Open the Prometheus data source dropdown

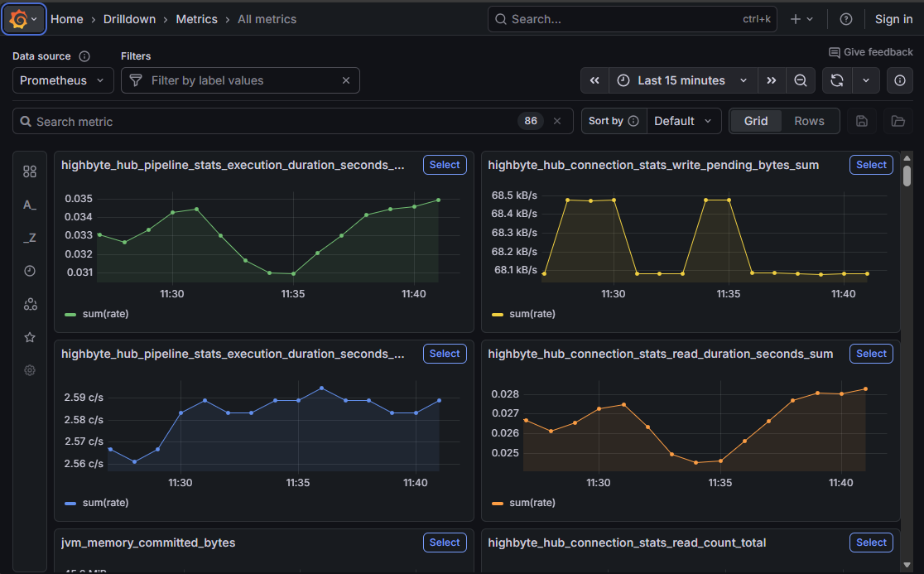(x=63, y=80)
